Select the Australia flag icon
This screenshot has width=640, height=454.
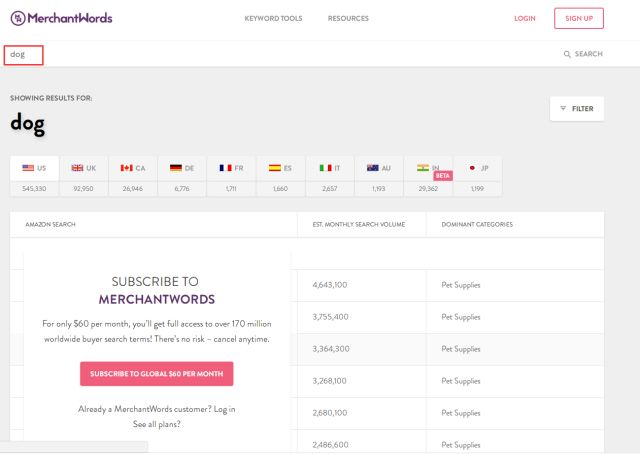373,168
